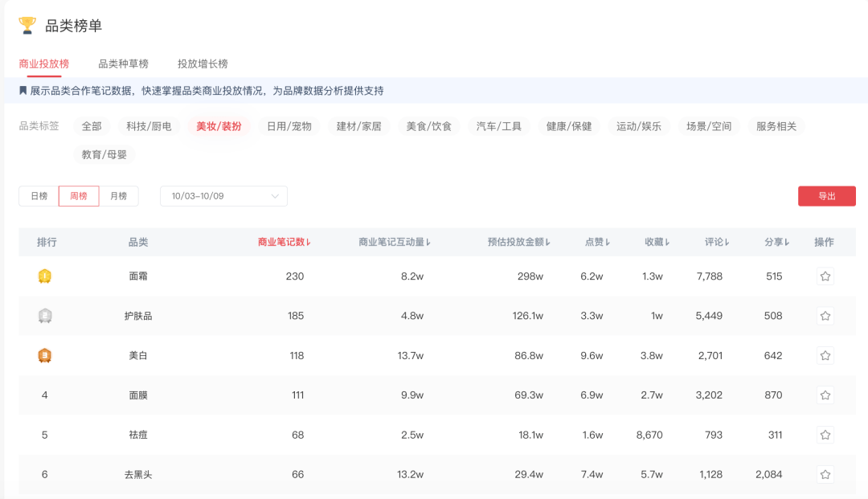
Task: Click the red 导出 export button
Action: [x=826, y=196]
